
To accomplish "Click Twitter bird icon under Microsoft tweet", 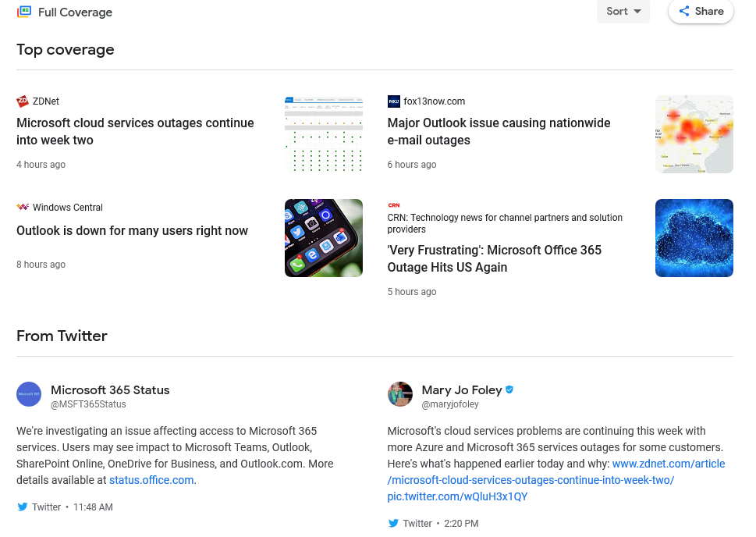I will pos(23,507).
